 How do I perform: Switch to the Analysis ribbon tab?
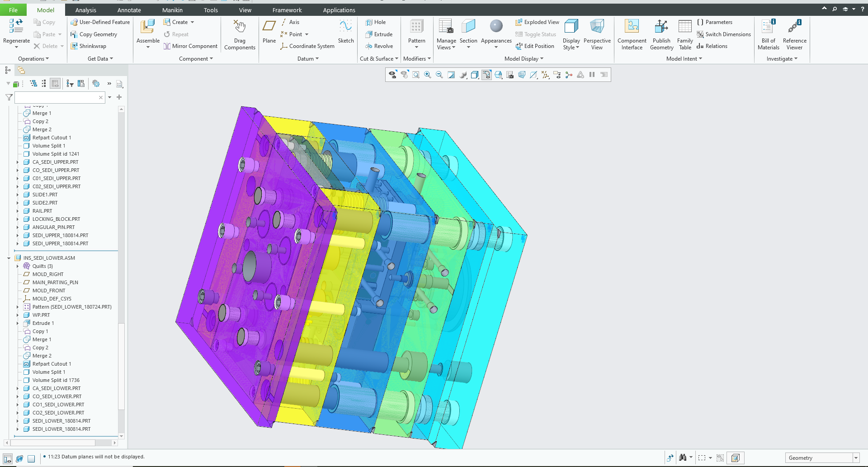85,10
